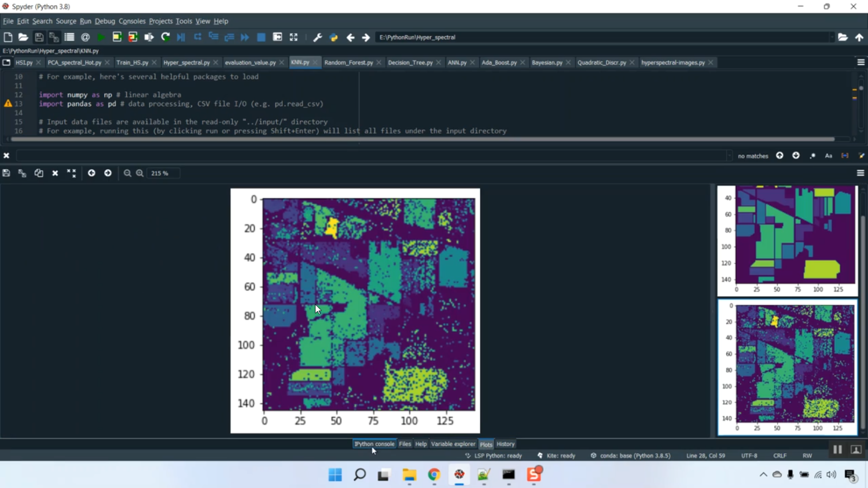Open the IPython console pane
868x488 pixels.
click(374, 444)
